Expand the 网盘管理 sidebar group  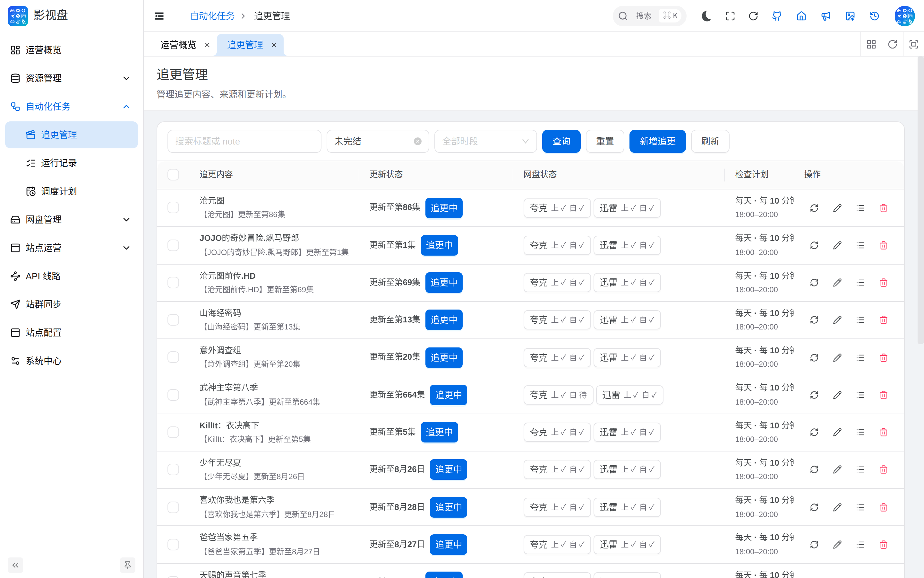(72, 219)
